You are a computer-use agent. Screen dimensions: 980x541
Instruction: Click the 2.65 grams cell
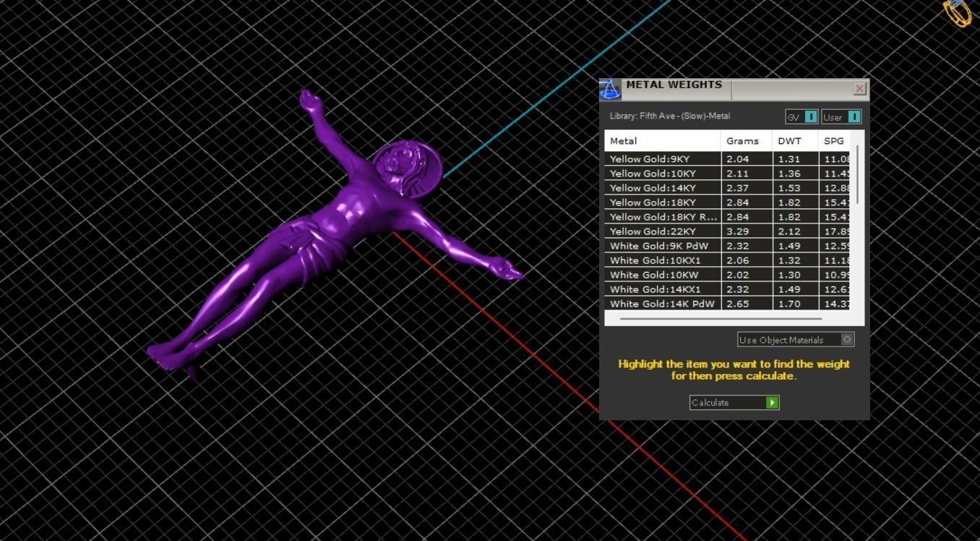(x=747, y=304)
